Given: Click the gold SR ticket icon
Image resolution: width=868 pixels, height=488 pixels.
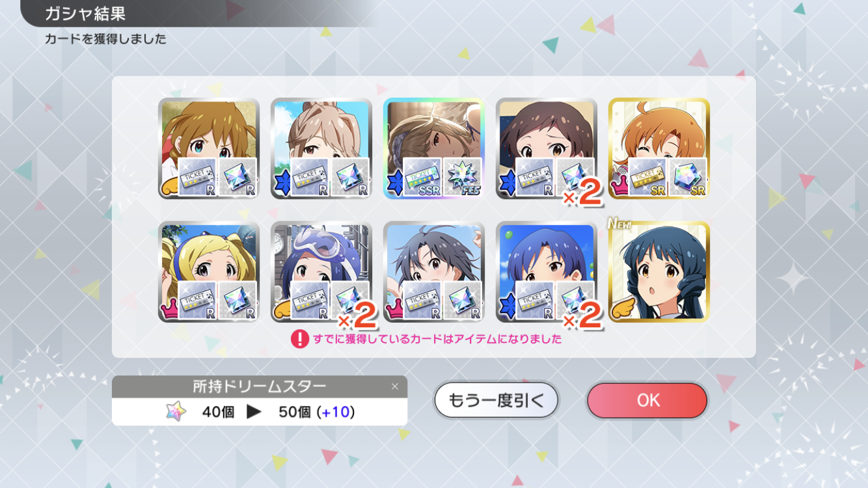Looking at the screenshot, I should point(648,178).
